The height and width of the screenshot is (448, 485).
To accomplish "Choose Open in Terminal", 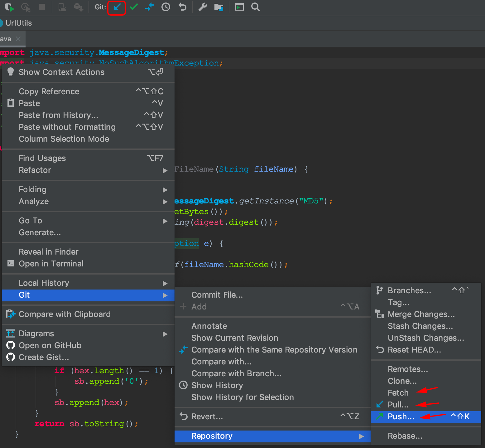I will click(88, 264).
